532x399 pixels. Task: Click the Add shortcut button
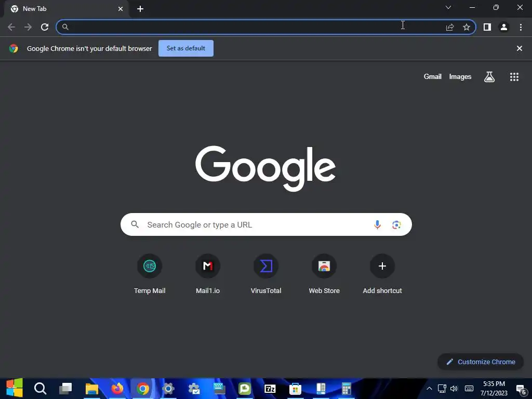pos(382,275)
